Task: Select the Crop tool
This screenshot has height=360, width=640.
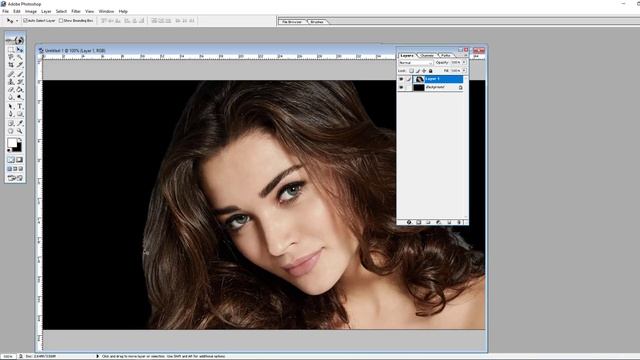Action: (11, 65)
